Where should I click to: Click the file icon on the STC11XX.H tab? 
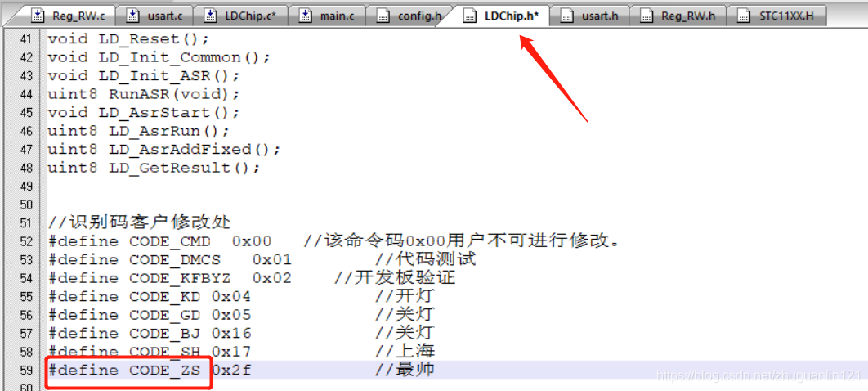coord(745,16)
